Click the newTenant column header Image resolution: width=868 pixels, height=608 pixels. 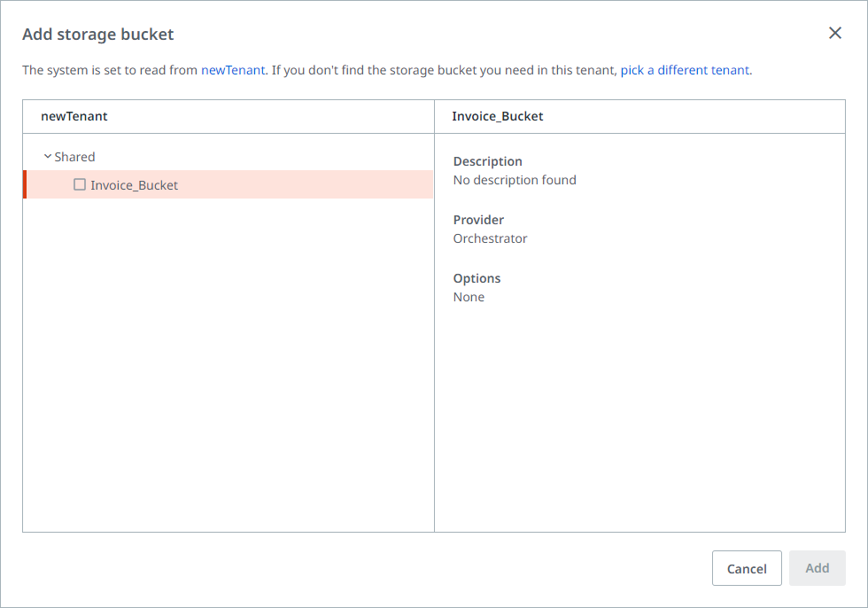point(74,116)
